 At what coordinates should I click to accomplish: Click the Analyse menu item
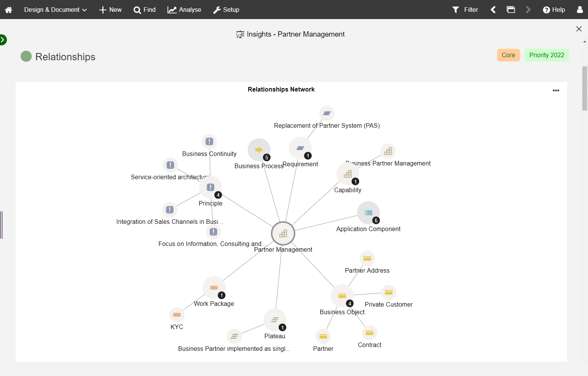point(184,10)
